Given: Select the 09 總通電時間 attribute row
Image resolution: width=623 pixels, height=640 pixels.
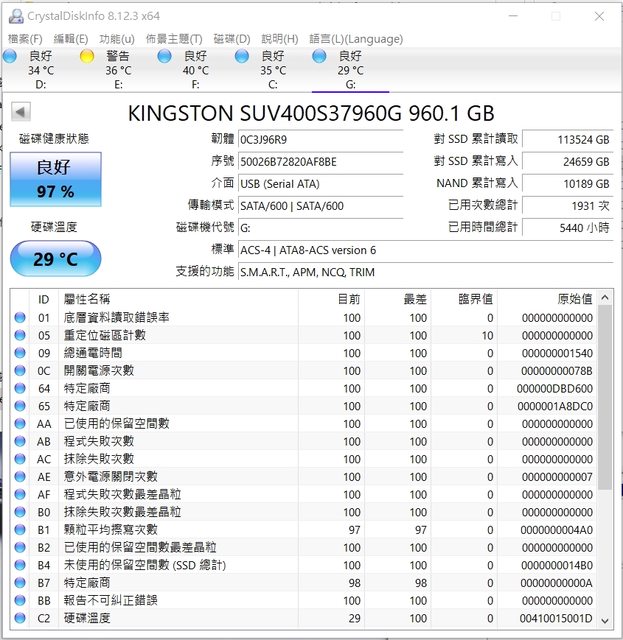Looking at the screenshot, I should coord(300,353).
